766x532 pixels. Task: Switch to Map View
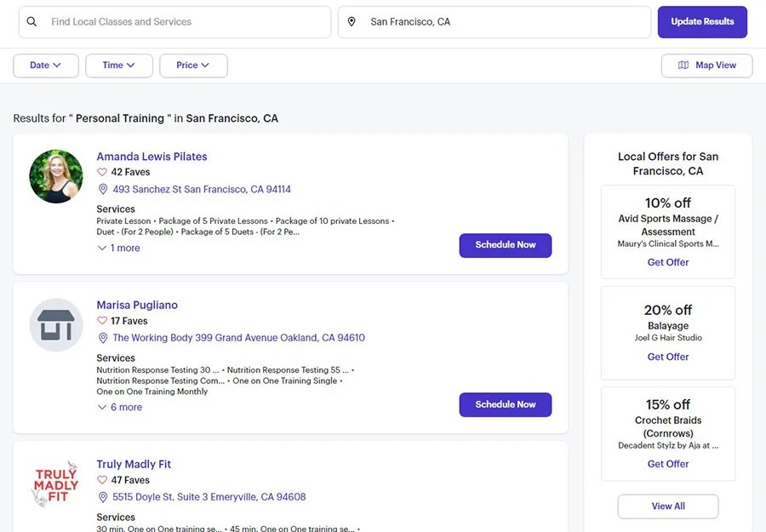click(x=706, y=66)
